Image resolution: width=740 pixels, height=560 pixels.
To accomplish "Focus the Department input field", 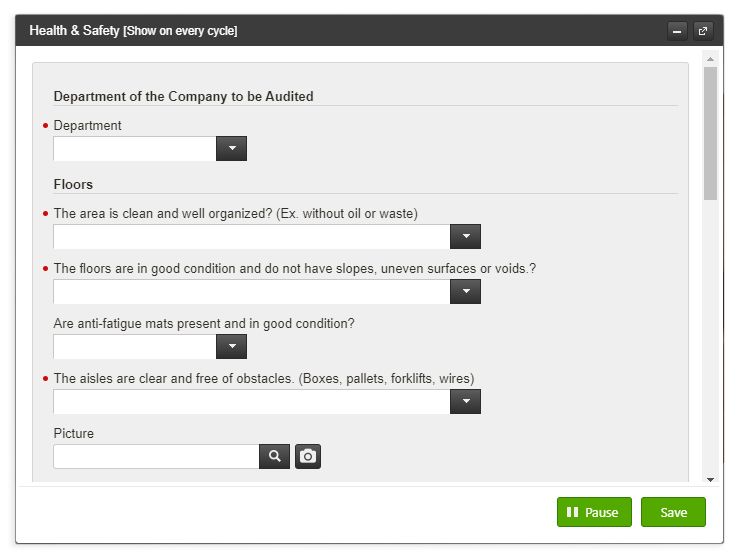I will click(x=135, y=149).
